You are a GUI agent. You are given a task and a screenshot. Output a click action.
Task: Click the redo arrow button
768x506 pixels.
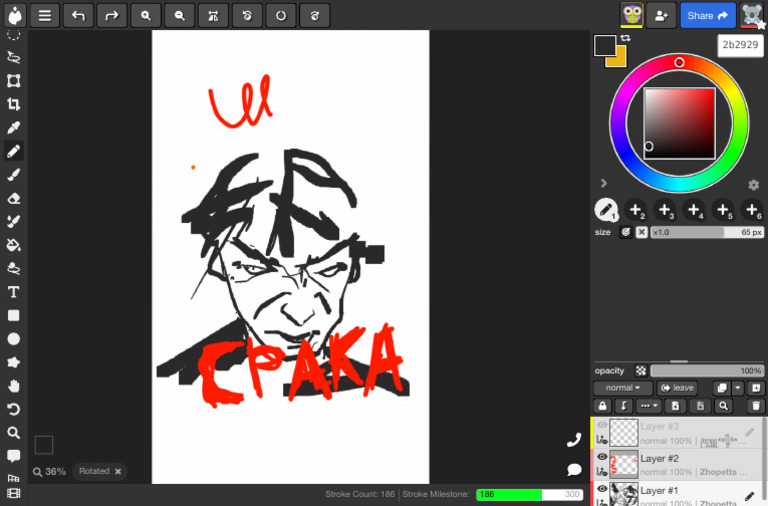tap(112, 16)
